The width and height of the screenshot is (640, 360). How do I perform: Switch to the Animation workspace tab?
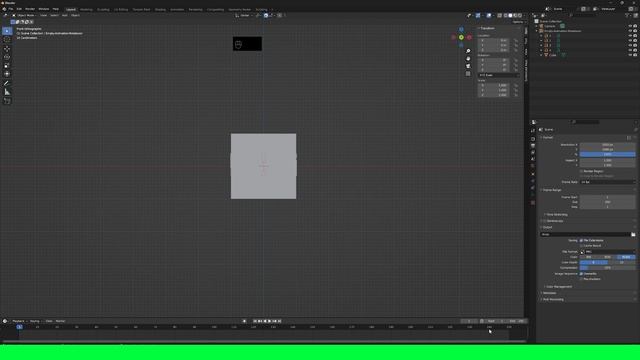[177, 9]
